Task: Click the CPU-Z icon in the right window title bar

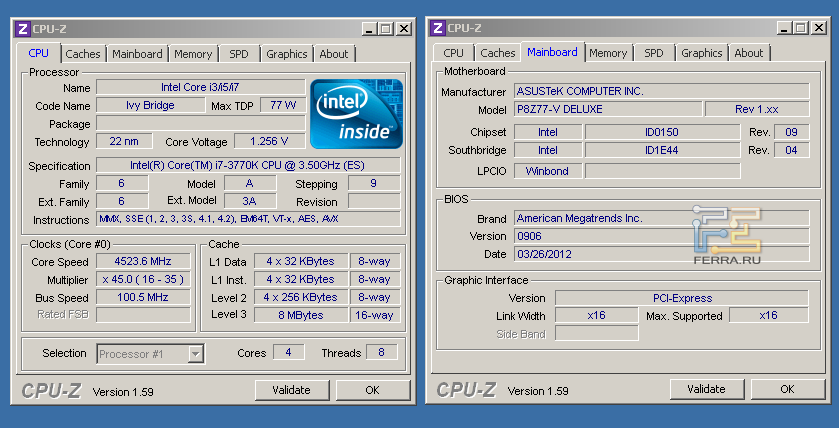Action: click(x=437, y=28)
